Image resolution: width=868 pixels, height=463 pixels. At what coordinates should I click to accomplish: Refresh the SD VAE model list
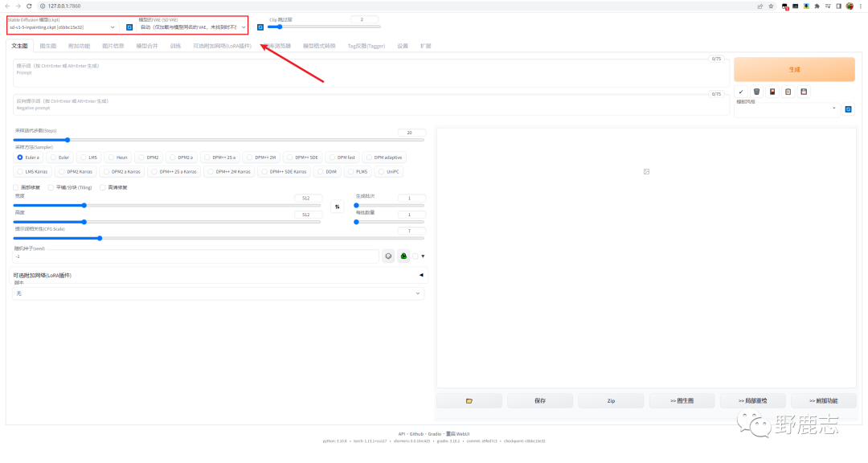tap(260, 27)
